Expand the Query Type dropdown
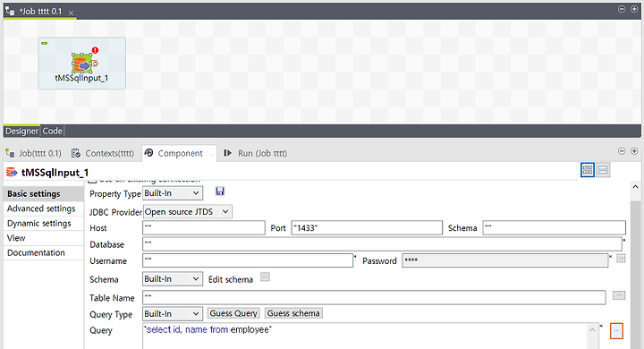Viewport: 644px width, 349px height. (173, 313)
